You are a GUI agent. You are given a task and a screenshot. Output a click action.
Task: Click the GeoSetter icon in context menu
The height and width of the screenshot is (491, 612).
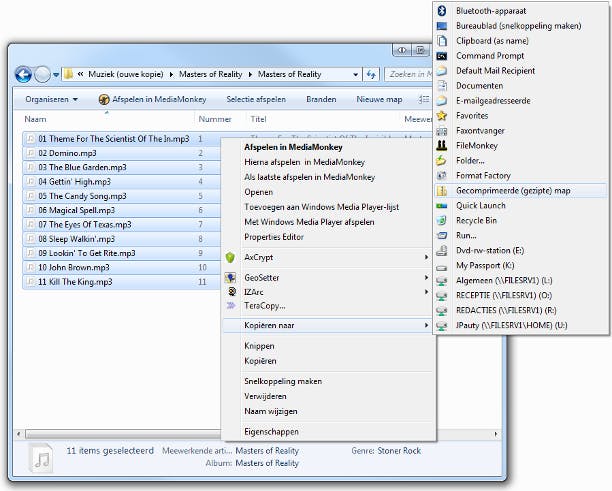click(x=230, y=278)
